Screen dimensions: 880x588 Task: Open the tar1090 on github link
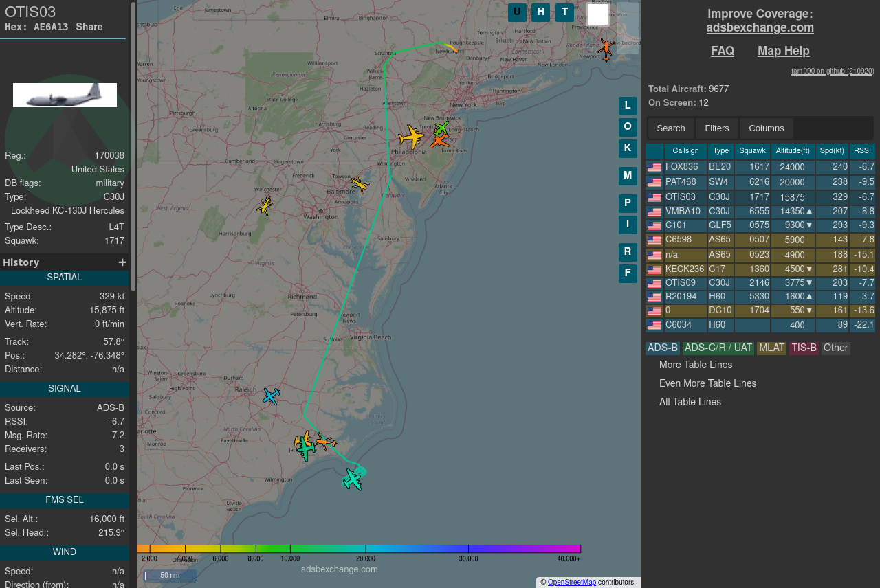click(833, 71)
